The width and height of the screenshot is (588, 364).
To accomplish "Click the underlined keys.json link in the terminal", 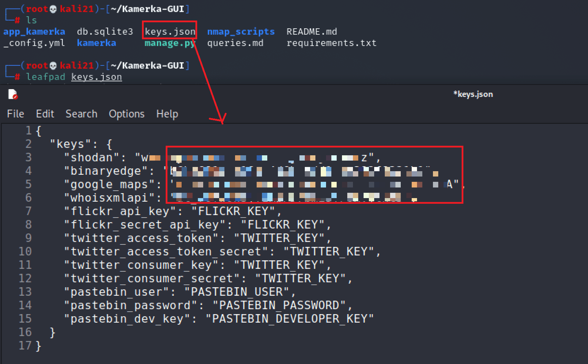I will [96, 77].
